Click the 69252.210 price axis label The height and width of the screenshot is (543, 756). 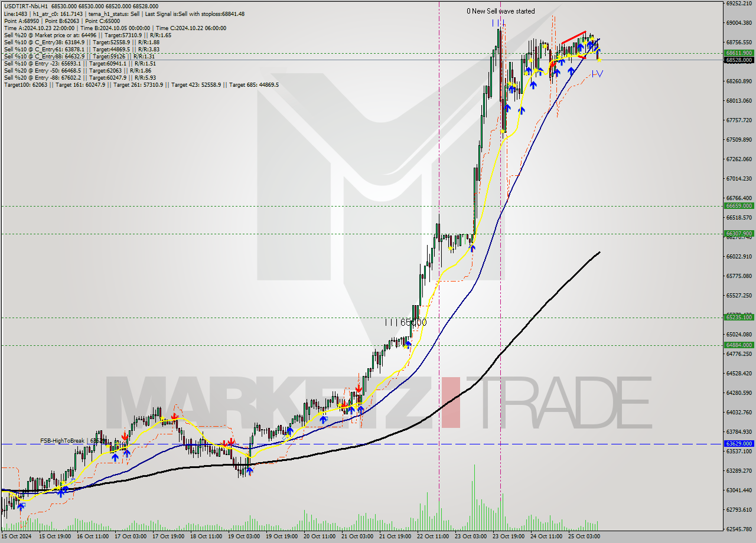pyautogui.click(x=739, y=3)
